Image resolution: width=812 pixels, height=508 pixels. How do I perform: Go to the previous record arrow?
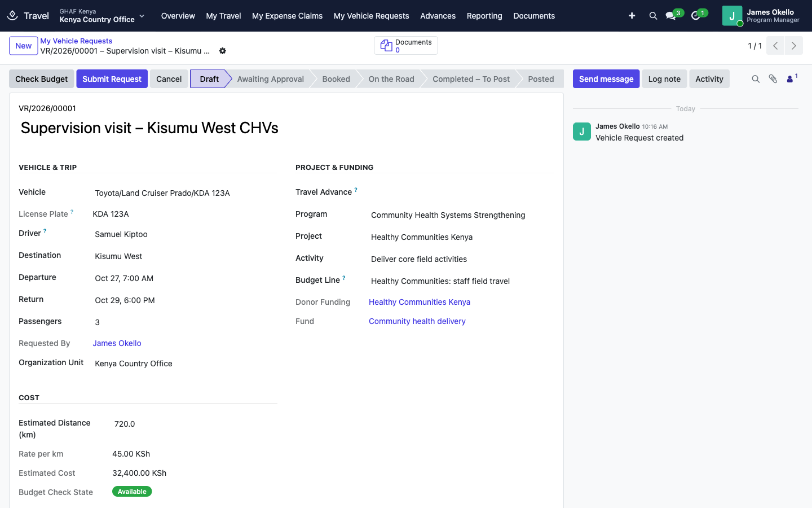point(775,46)
